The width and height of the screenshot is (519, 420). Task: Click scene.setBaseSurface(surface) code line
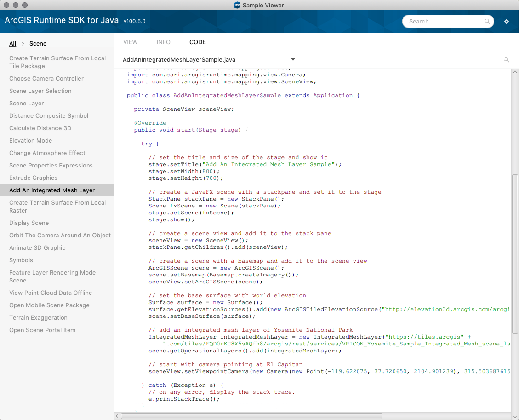pyautogui.click(x=202, y=316)
